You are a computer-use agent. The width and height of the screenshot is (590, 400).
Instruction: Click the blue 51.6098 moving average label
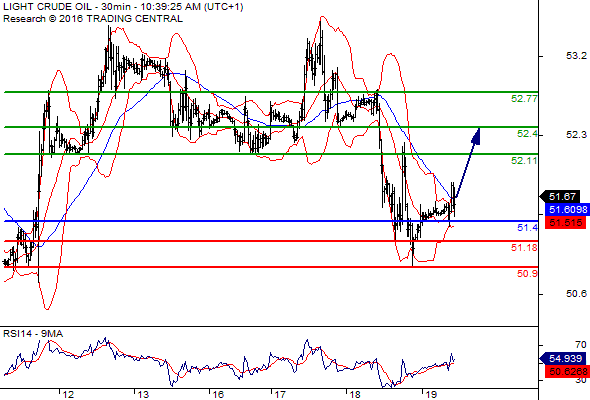(567, 210)
